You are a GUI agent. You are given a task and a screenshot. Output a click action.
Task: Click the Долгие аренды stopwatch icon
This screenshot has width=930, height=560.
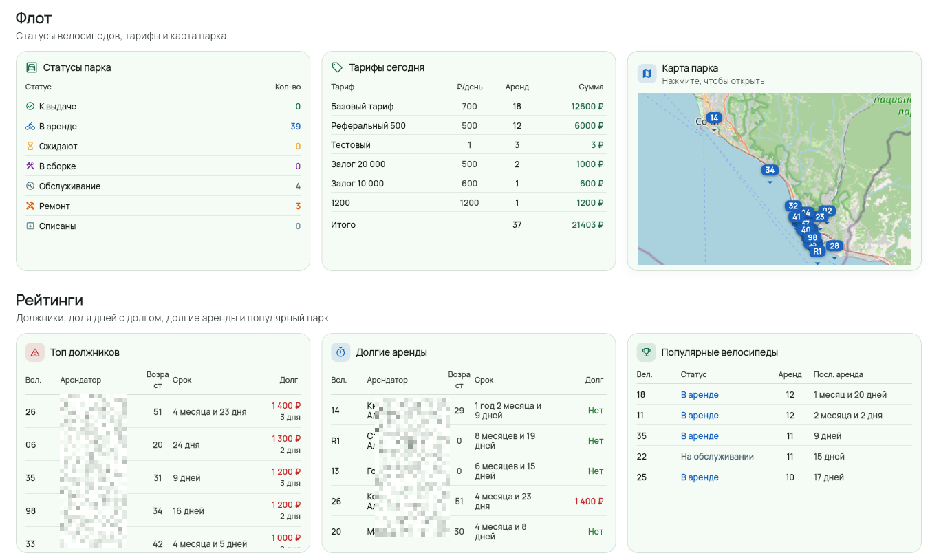340,352
